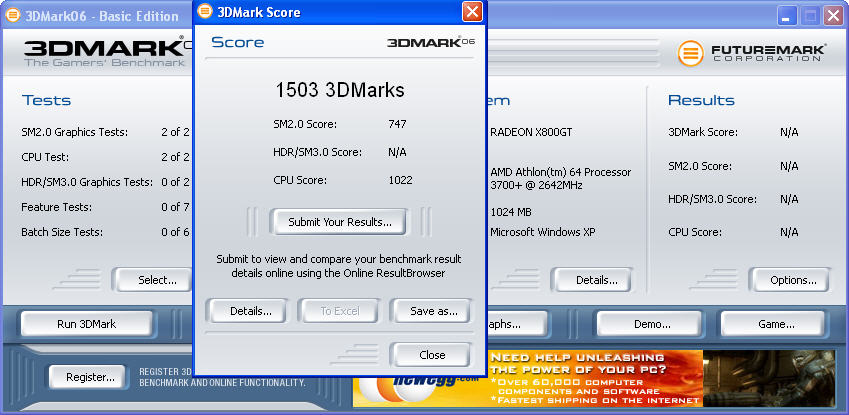Close the 3DMark Score dialog with red X
This screenshot has height=415, width=849.
[472, 11]
